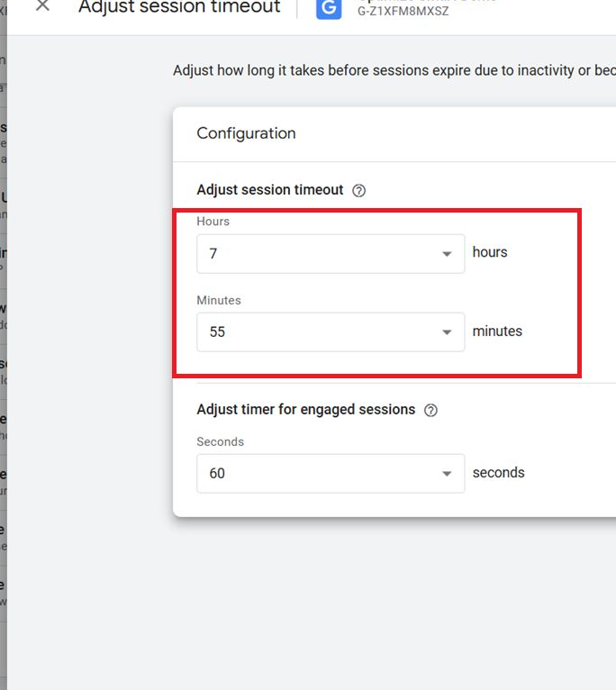Image resolution: width=616 pixels, height=690 pixels.
Task: Click the lowercase "seconds" unit text
Action: pos(498,473)
